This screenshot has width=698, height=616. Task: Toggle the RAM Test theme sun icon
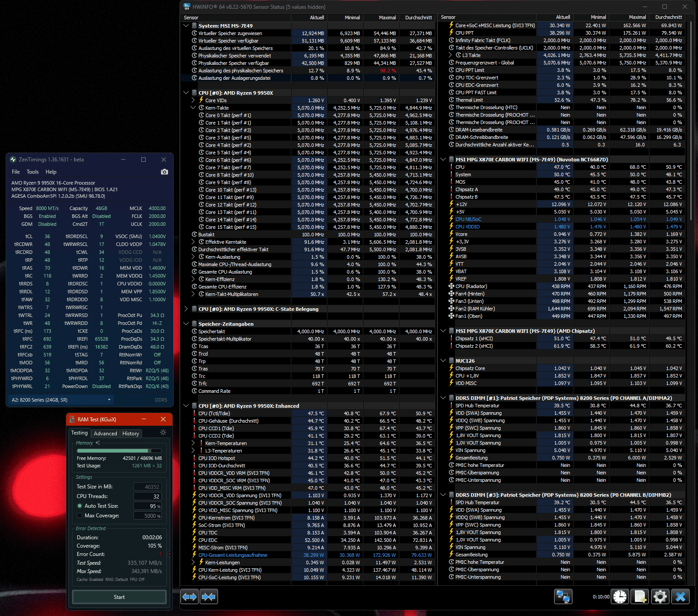pos(163,432)
